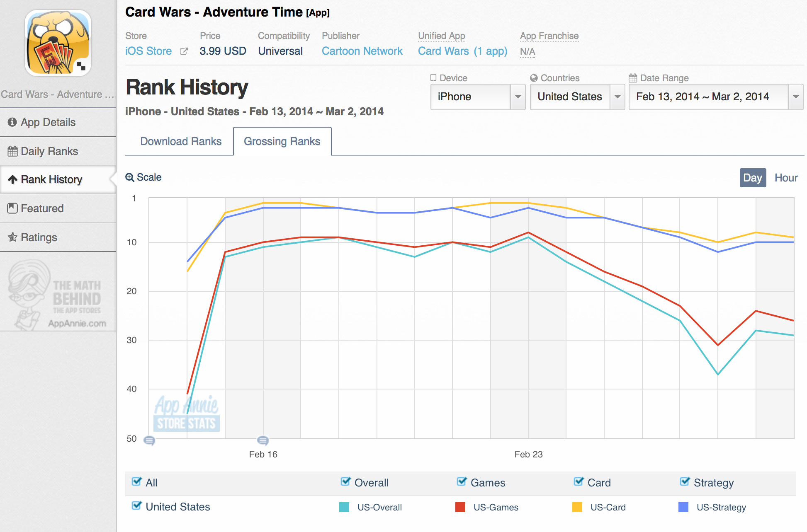
Task: Click the Card Wars - Adventure sidebar title
Action: click(x=57, y=94)
